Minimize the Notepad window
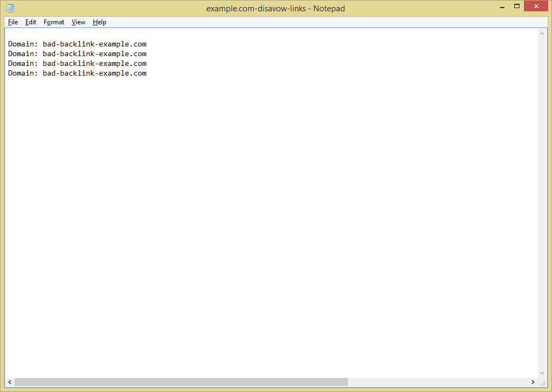552x392 pixels. click(x=502, y=6)
